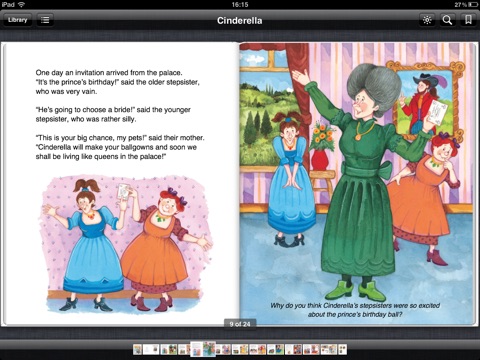The image size is (480, 360).
Task: Tap the search magnifier icon
Action: click(447, 20)
